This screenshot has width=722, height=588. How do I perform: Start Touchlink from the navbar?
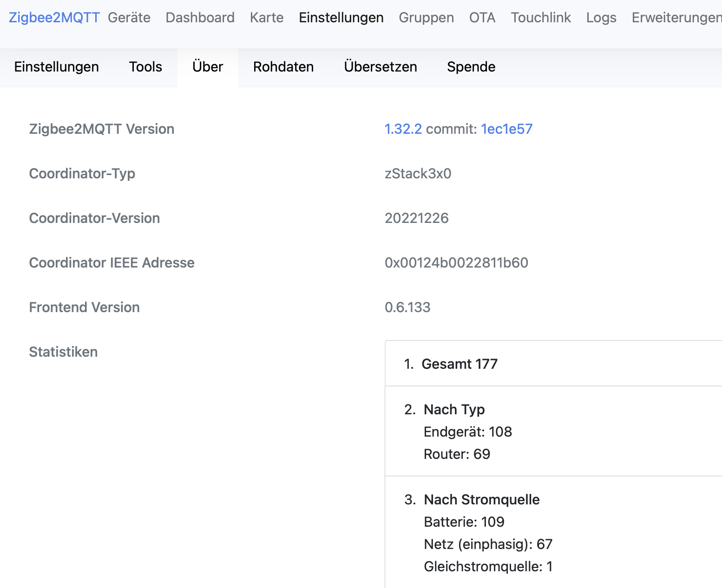tap(540, 18)
